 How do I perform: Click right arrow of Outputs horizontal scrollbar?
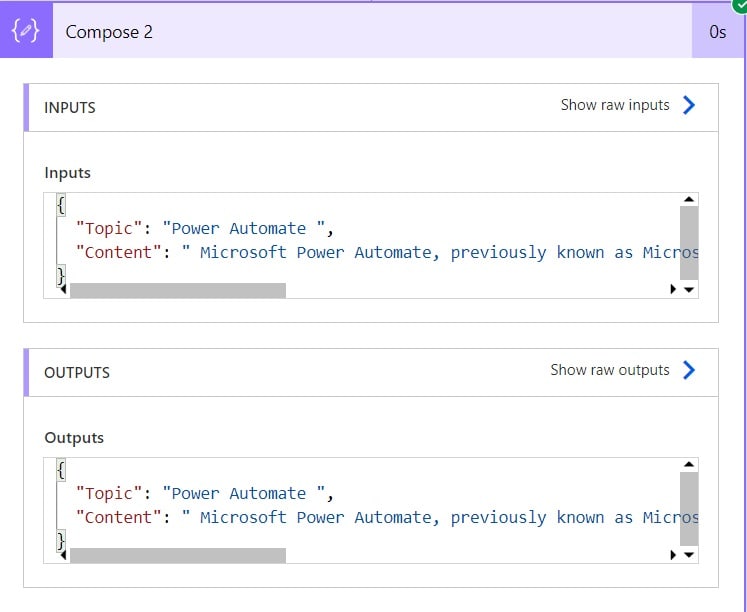[673, 554]
